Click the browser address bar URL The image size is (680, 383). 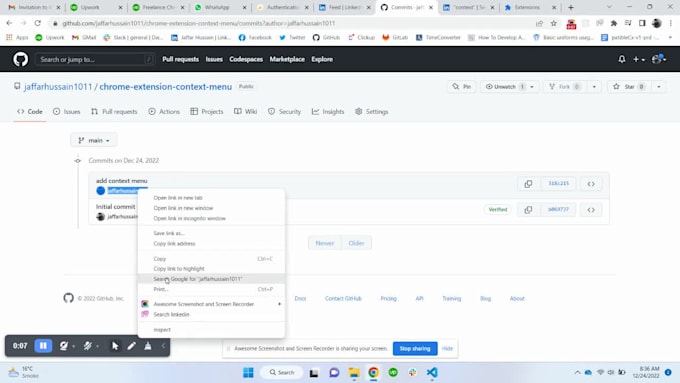[x=198, y=23]
